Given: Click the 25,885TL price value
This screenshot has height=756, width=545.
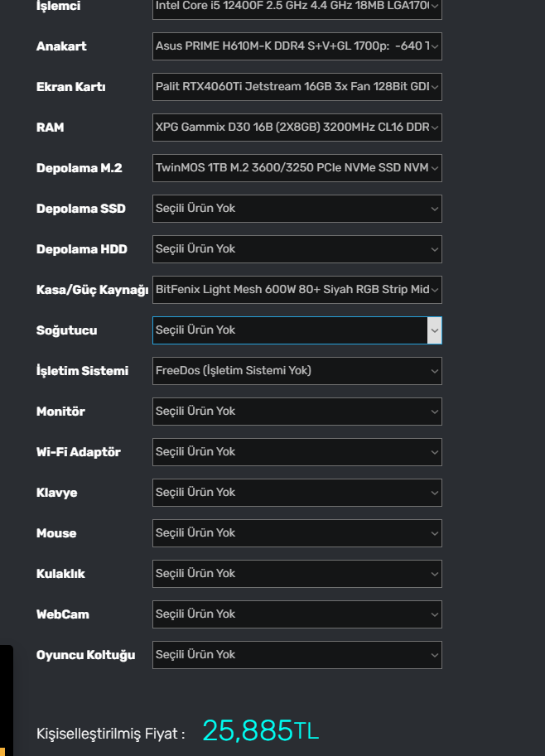Looking at the screenshot, I should click(x=260, y=731).
